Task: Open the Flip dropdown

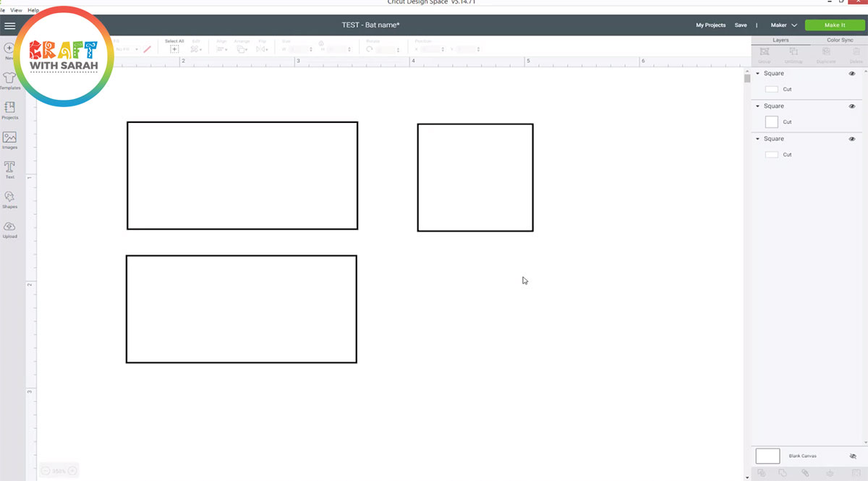Action: click(262, 49)
